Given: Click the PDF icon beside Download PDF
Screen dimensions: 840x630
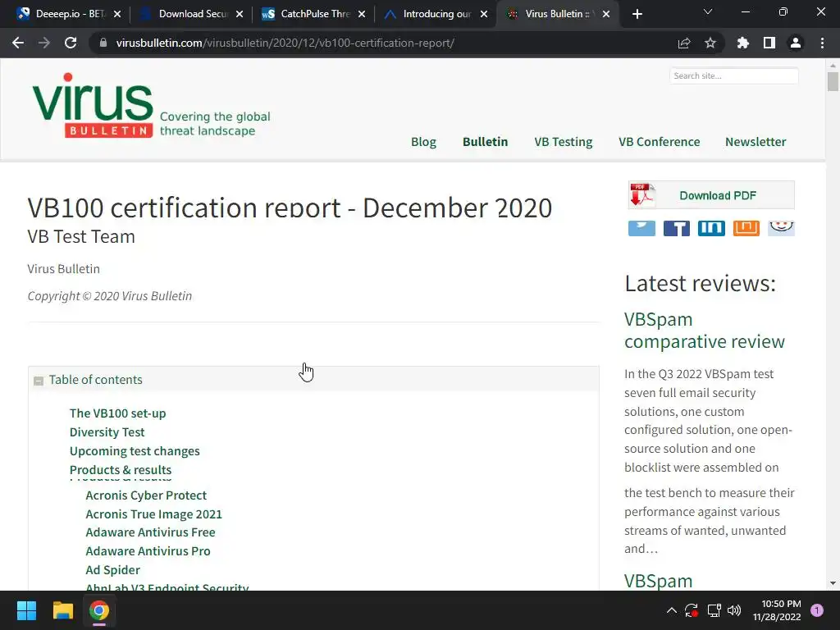Looking at the screenshot, I should (642, 195).
